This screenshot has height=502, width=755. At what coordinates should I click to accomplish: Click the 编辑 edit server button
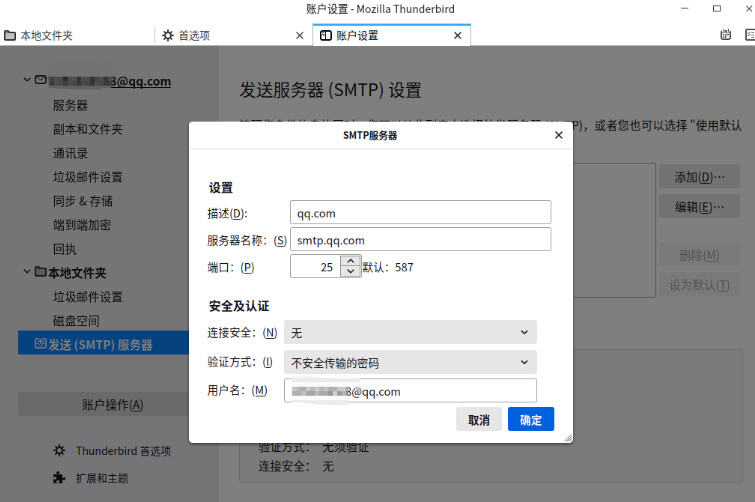point(699,207)
